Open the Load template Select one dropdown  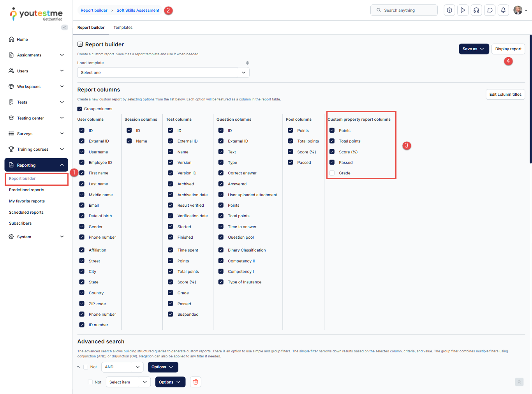[x=163, y=73]
